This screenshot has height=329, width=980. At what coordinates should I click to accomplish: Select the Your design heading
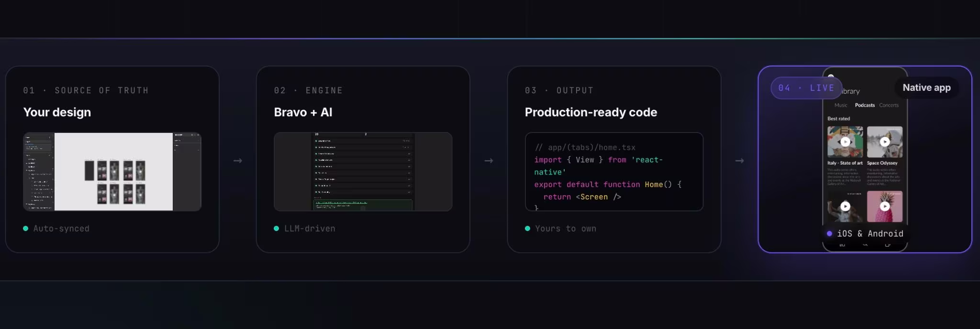57,112
